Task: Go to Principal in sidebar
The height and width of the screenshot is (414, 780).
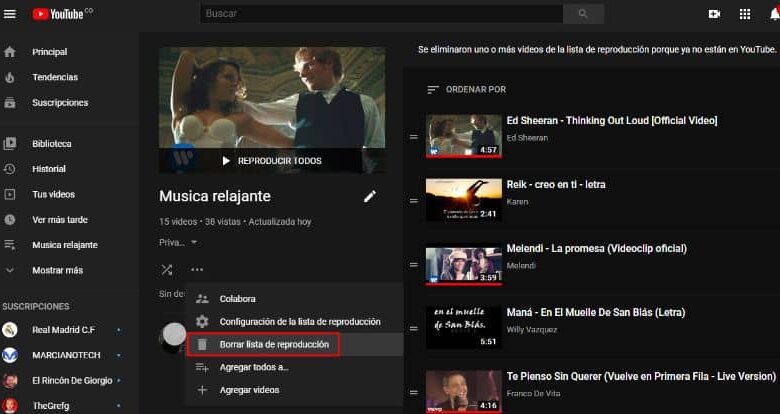Action: point(50,52)
